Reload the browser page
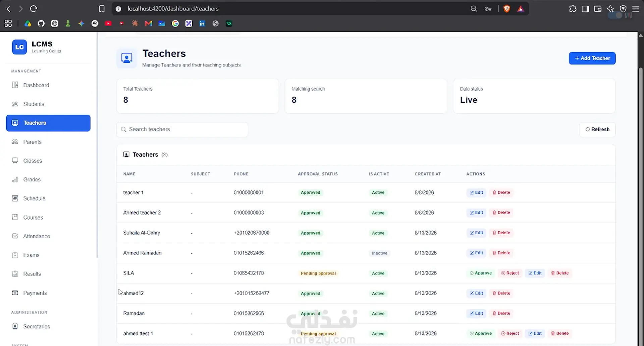The width and height of the screenshot is (644, 346). pyautogui.click(x=33, y=9)
